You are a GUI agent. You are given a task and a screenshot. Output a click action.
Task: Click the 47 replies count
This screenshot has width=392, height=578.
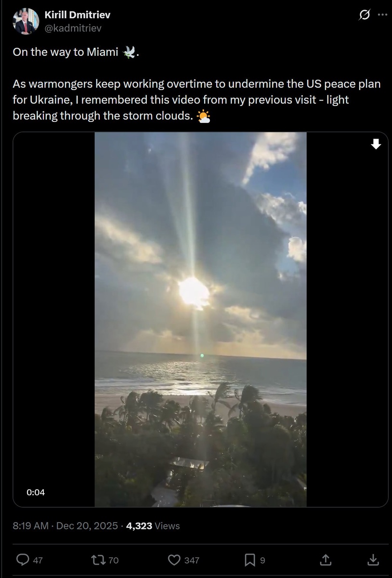38,560
